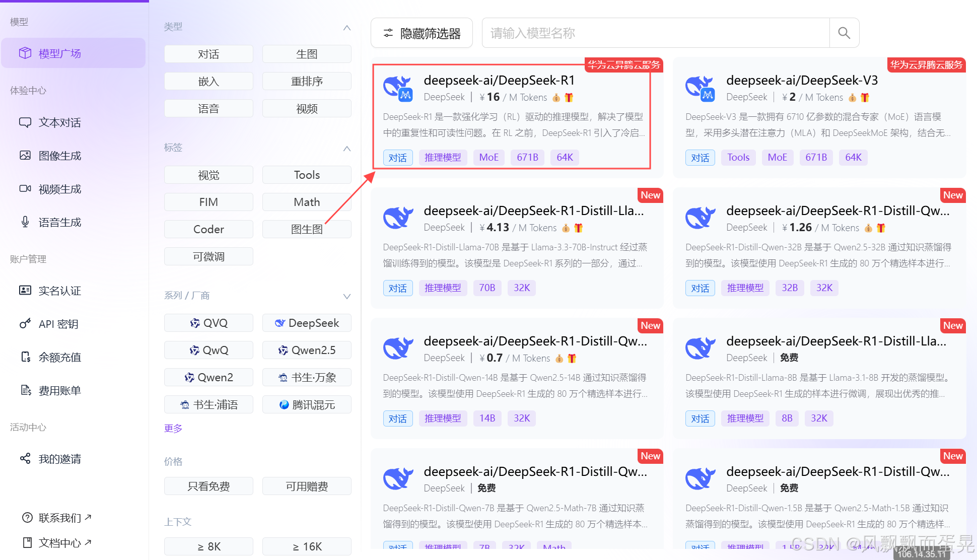Toggle the Tools tag filter
Screen dimensions: 977x560
pos(306,175)
